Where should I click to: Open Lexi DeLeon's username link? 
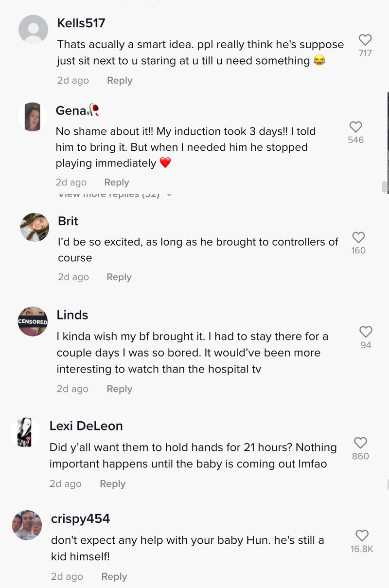pyautogui.click(x=86, y=426)
